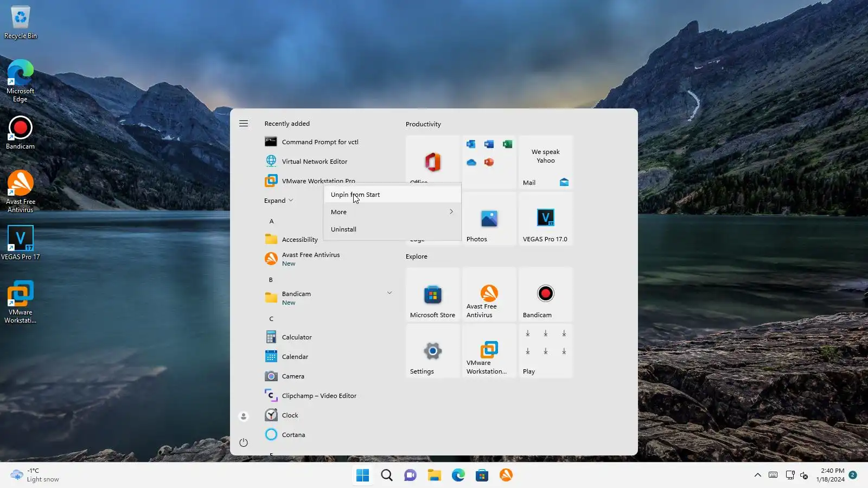This screenshot has width=868, height=488.
Task: Launch Cortana from the app list
Action: (328, 435)
